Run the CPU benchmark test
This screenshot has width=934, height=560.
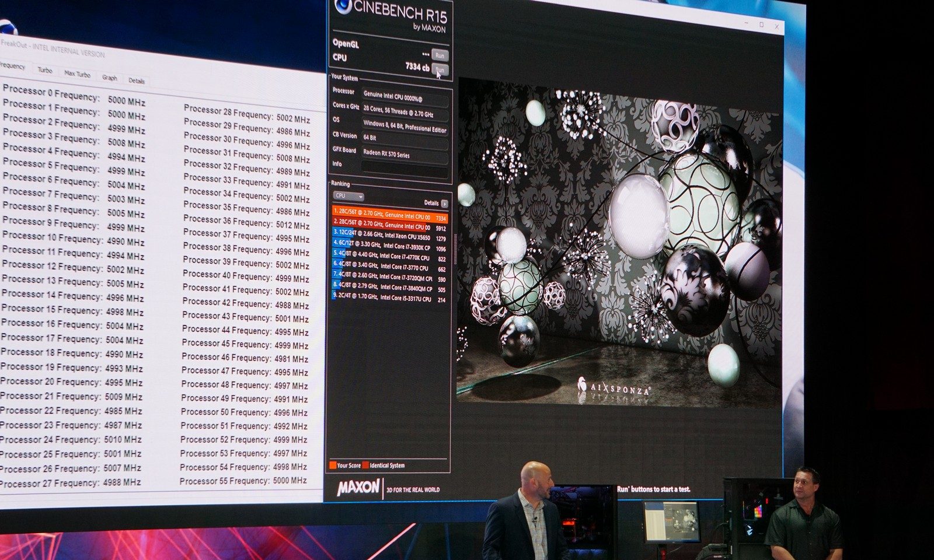pos(440,70)
